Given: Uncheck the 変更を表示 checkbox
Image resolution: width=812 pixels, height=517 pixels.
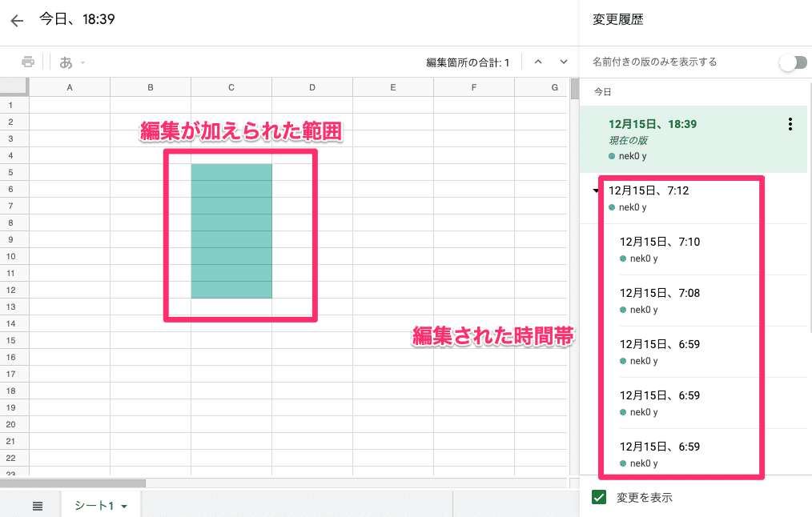Looking at the screenshot, I should pyautogui.click(x=598, y=498).
